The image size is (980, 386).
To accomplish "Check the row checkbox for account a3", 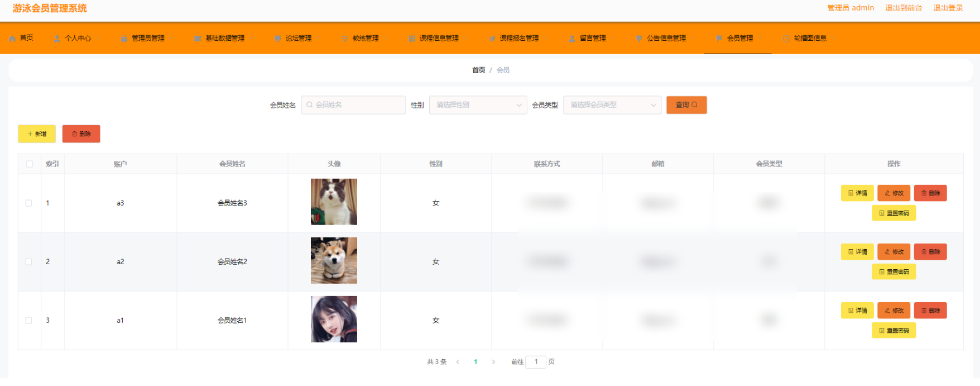I will point(28,203).
